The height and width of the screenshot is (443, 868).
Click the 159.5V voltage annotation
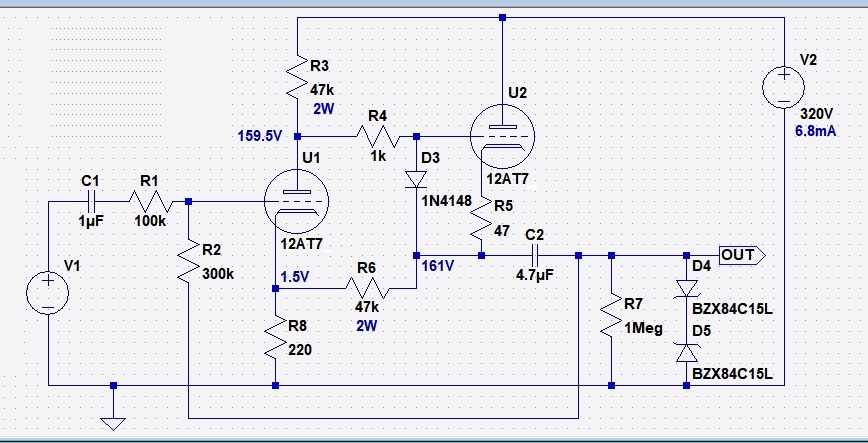[x=260, y=136]
